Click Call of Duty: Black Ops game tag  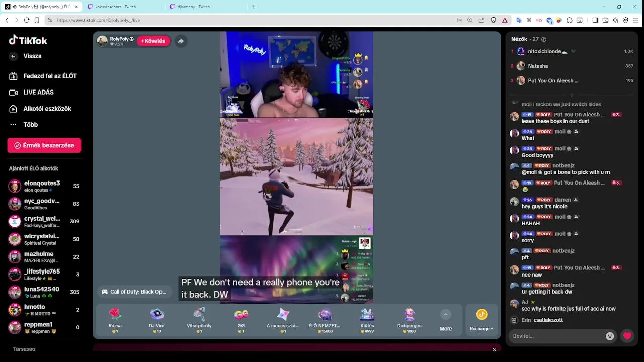[x=134, y=292]
